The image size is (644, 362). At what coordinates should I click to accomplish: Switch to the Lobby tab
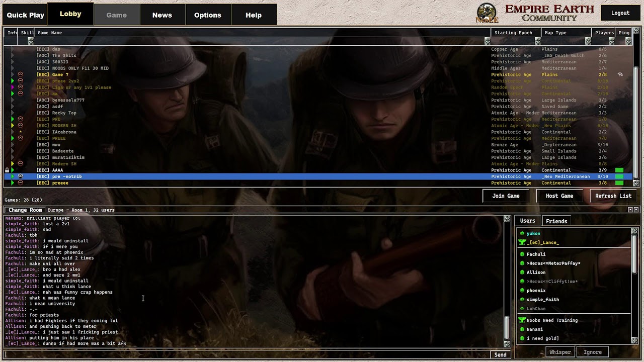point(70,14)
